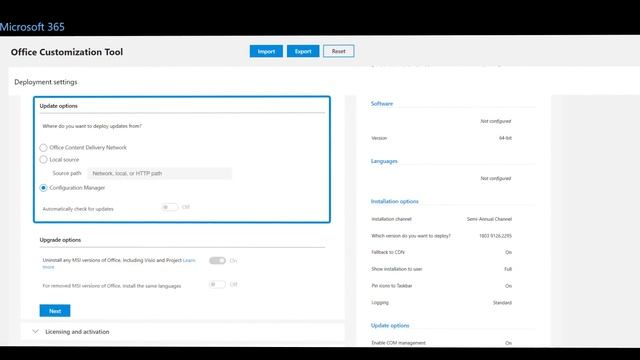Click the 64-bit version value
640x360 pixels.
tap(505, 138)
